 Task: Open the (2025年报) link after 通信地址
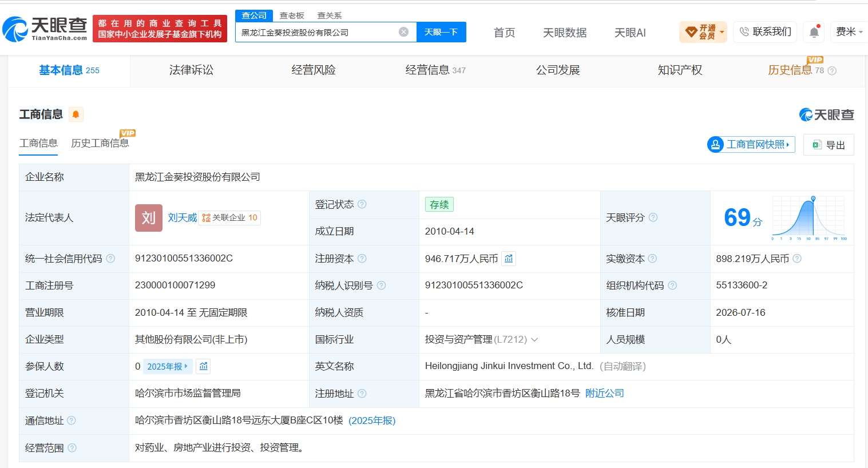[372, 421]
